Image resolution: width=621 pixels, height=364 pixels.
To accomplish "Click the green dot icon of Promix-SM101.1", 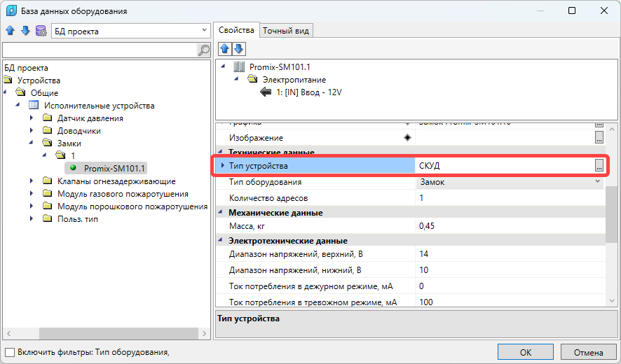I will [x=73, y=168].
